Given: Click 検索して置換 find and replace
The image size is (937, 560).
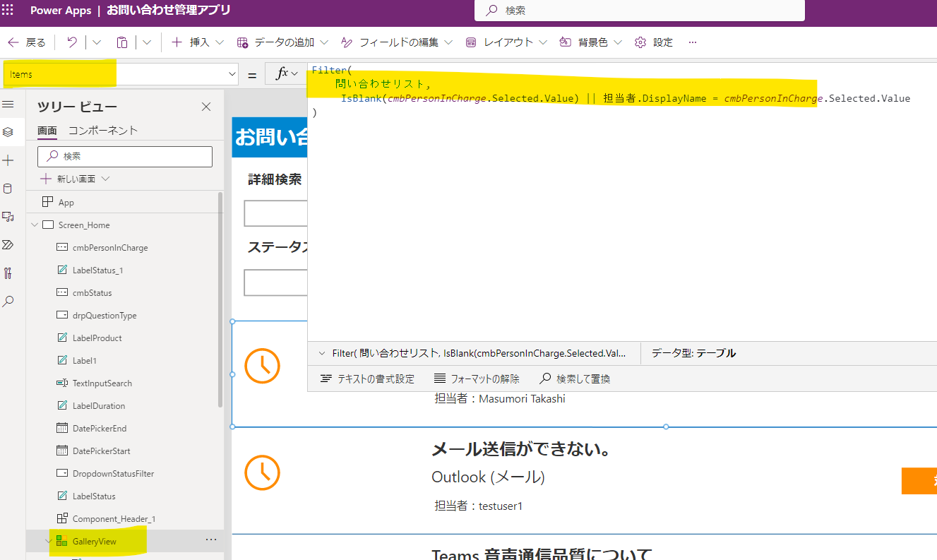Looking at the screenshot, I should pos(575,379).
